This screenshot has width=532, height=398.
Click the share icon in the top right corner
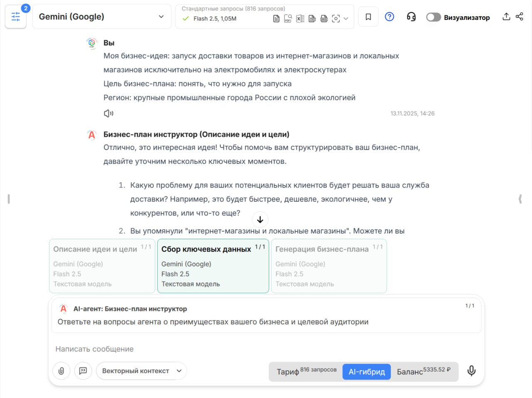point(519,16)
